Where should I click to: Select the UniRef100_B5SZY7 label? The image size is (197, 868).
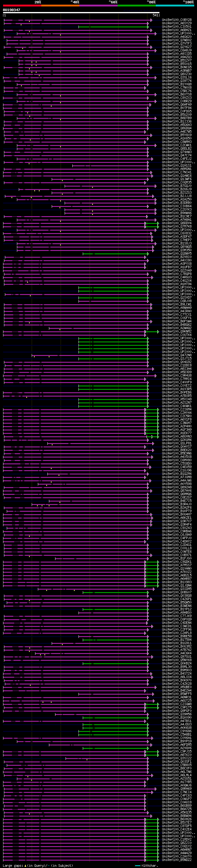click(176, 60)
